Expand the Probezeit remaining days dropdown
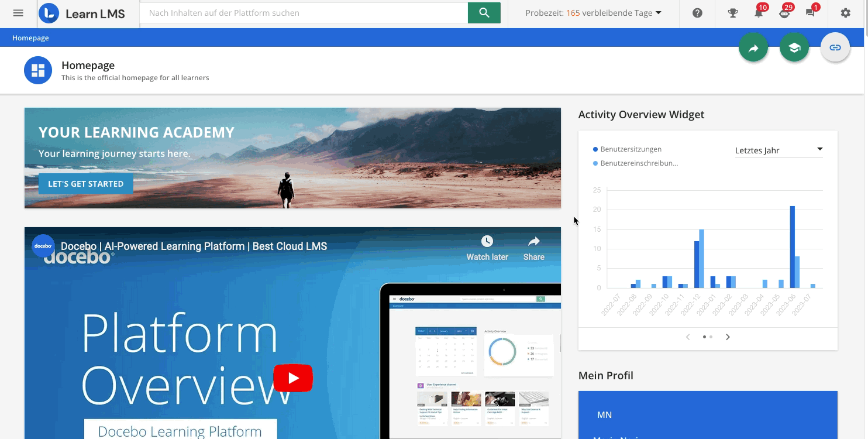Screen dimensions: 868x439 pyautogui.click(x=593, y=13)
